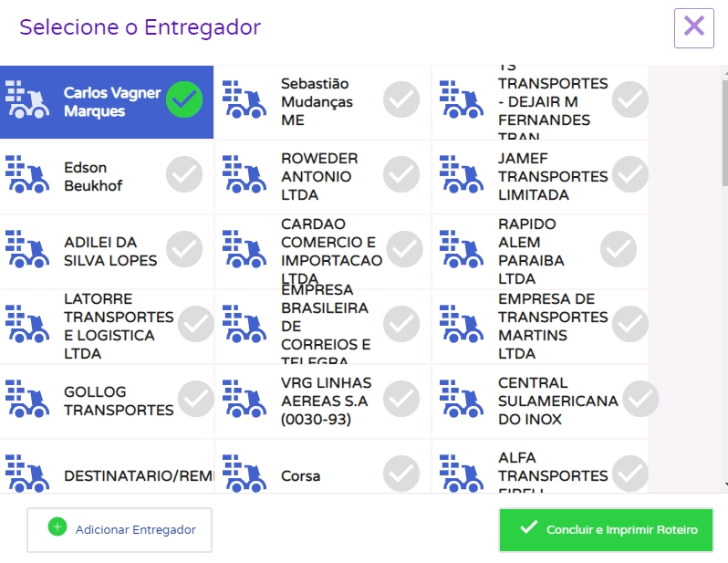Click Concluir e Imprimir Roteiro button

[606, 530]
